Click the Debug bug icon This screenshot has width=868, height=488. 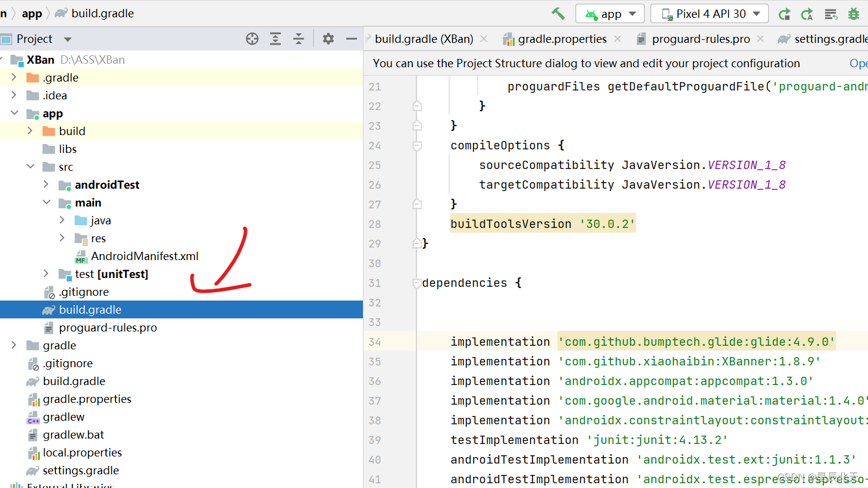854,14
